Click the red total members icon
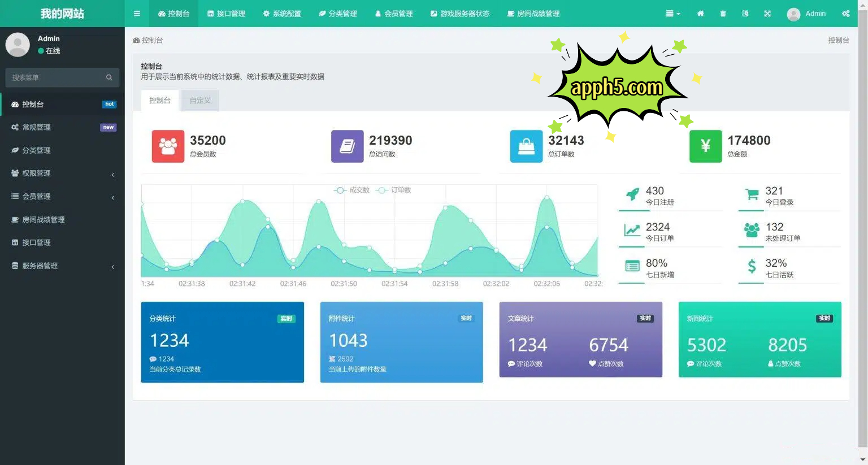Screen dimensions: 868x465 (168, 146)
